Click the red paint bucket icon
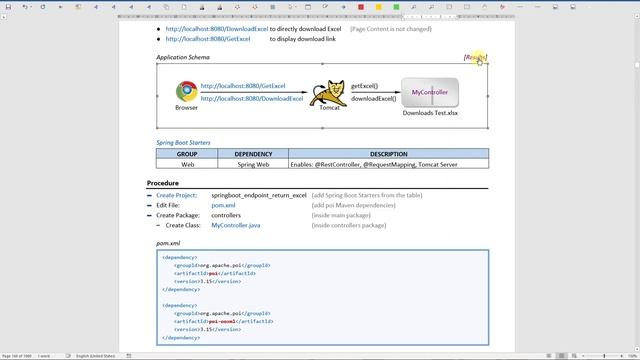640x360 pixels. point(502,7)
